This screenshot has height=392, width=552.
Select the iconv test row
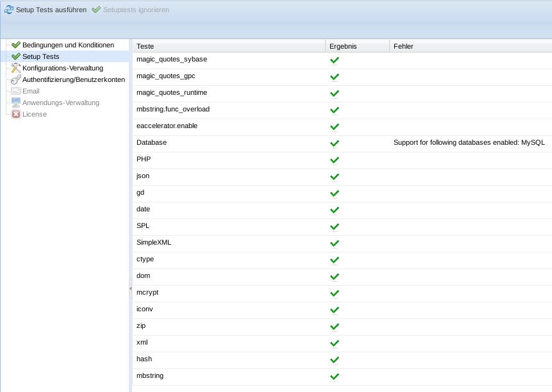pyautogui.click(x=342, y=310)
